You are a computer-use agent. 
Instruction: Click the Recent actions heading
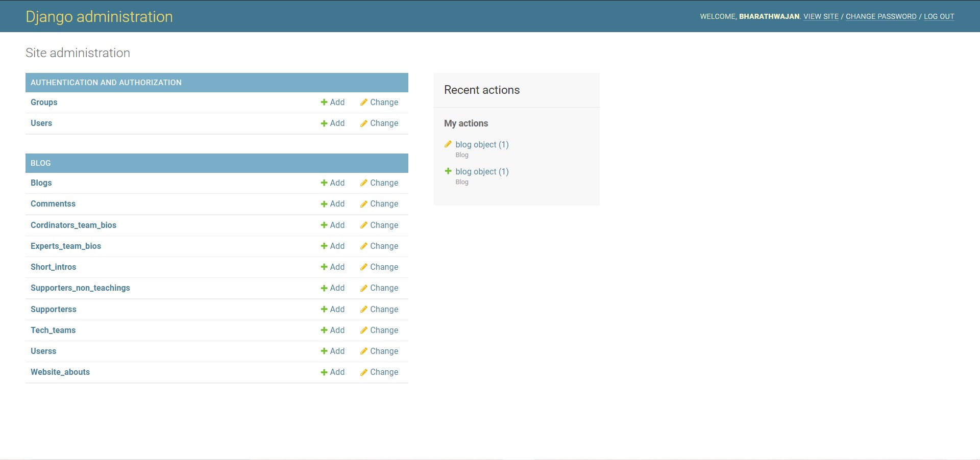point(482,90)
